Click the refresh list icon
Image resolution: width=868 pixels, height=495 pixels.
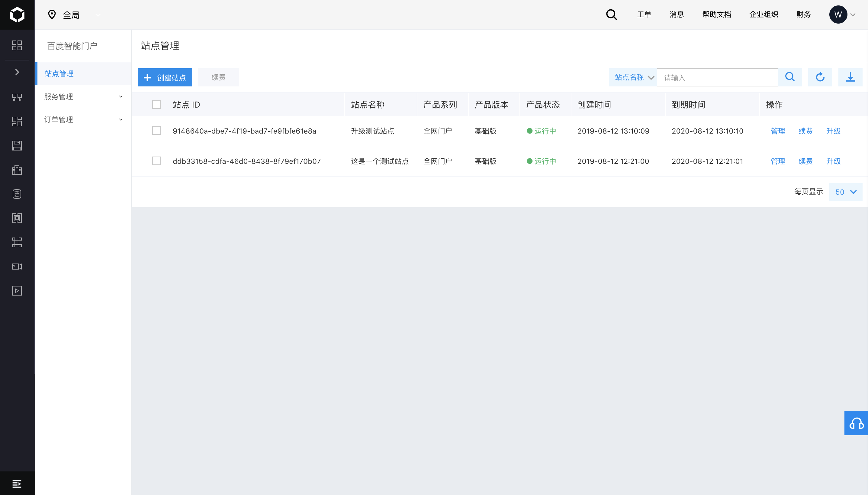(820, 77)
